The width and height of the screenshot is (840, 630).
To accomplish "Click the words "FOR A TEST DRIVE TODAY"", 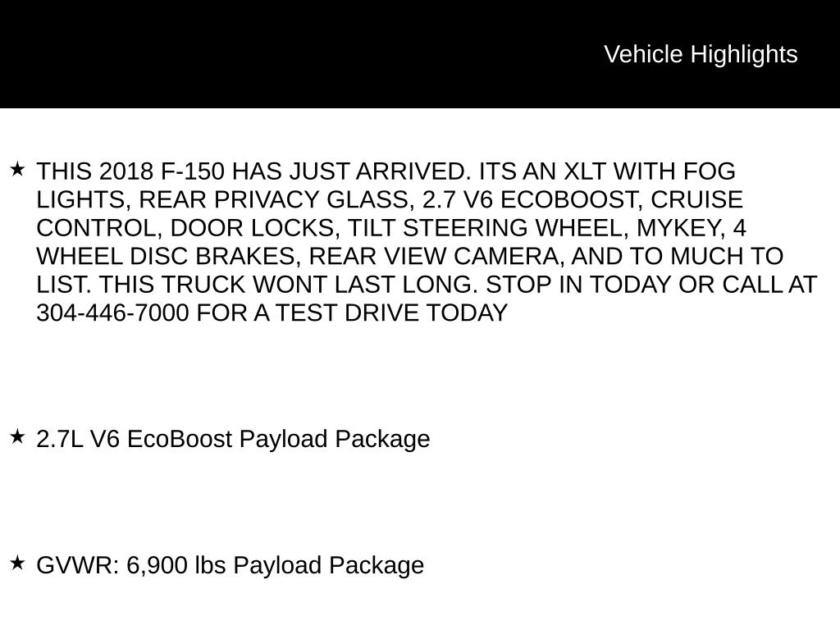I will click(x=352, y=313).
